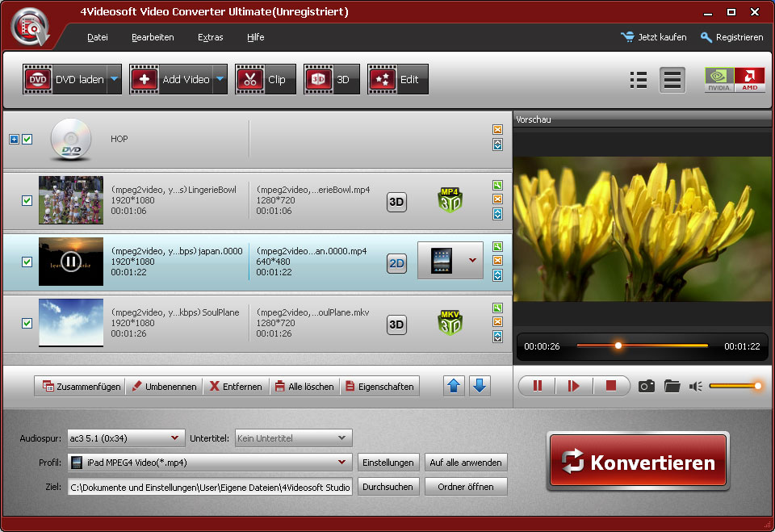The width and height of the screenshot is (775, 532).
Task: Click the green wrench icon on japan.0000 row
Action: 498,247
